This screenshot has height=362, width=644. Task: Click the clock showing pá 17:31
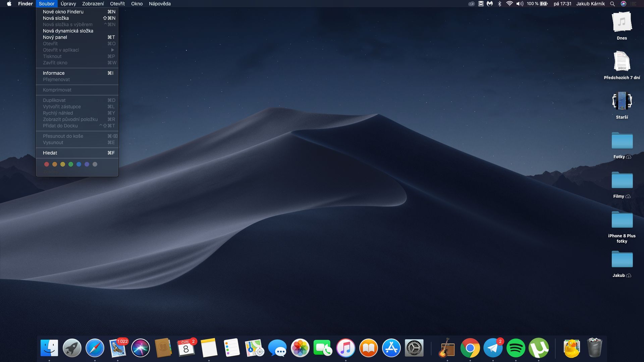[x=562, y=4]
